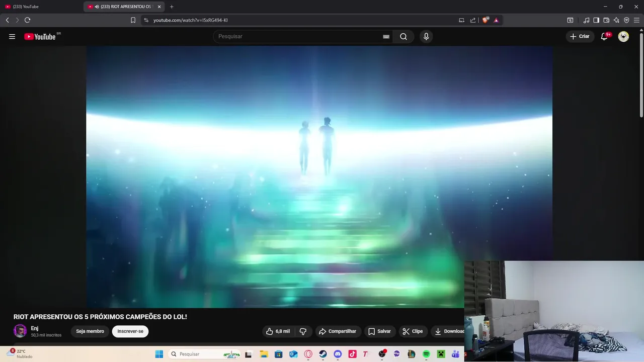Viewport: 644px width, 362px height.
Task: Toggle the browser sidebar panel
Action: click(596, 20)
